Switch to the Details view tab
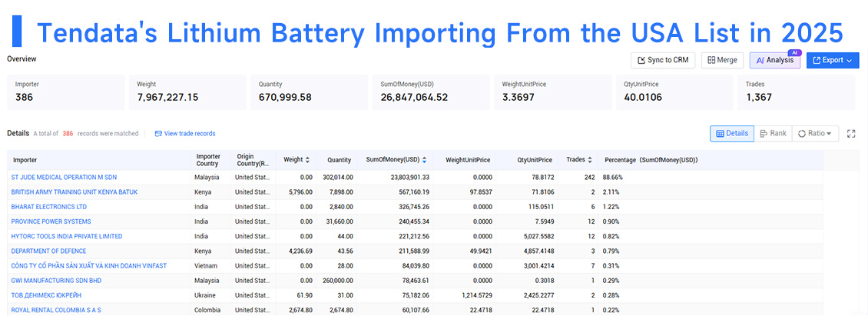868x323 pixels. pos(732,134)
